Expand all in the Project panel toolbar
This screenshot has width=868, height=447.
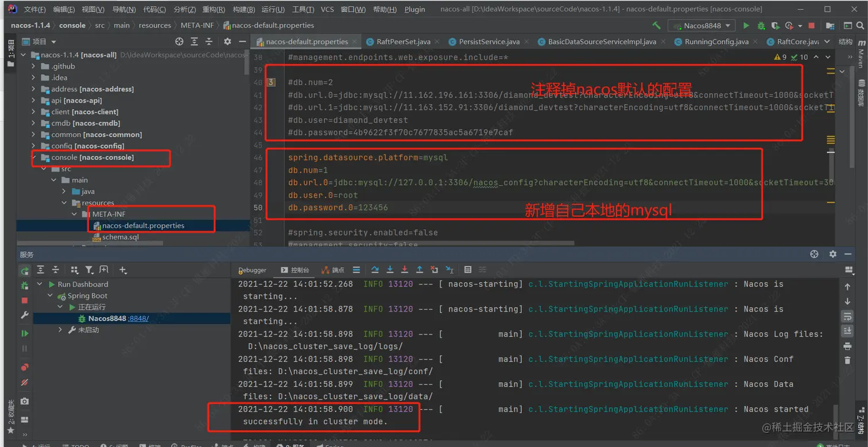(194, 41)
